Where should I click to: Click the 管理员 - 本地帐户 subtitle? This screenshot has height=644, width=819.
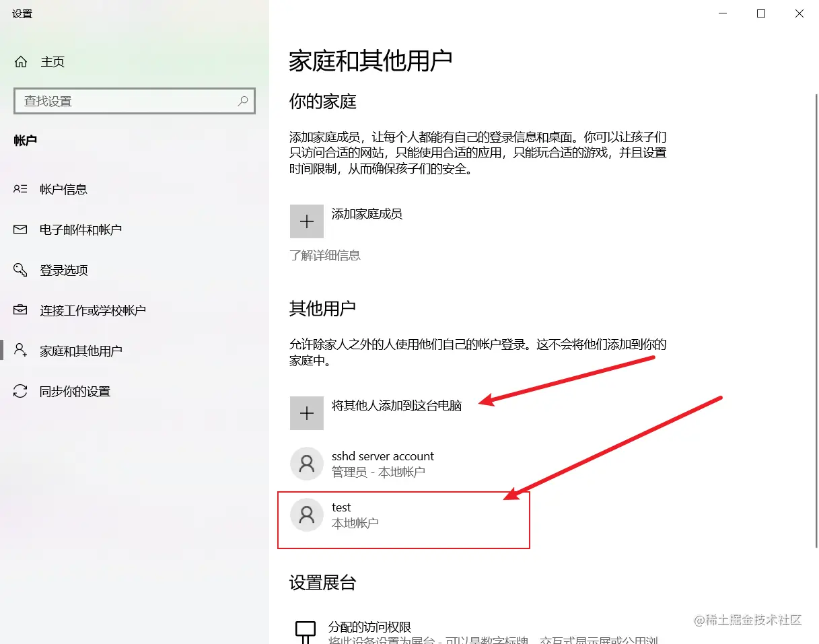[x=378, y=472]
